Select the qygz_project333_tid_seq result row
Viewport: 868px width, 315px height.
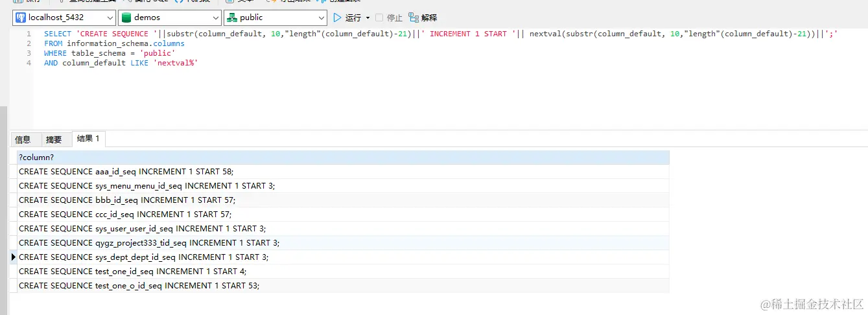pyautogui.click(x=343, y=243)
